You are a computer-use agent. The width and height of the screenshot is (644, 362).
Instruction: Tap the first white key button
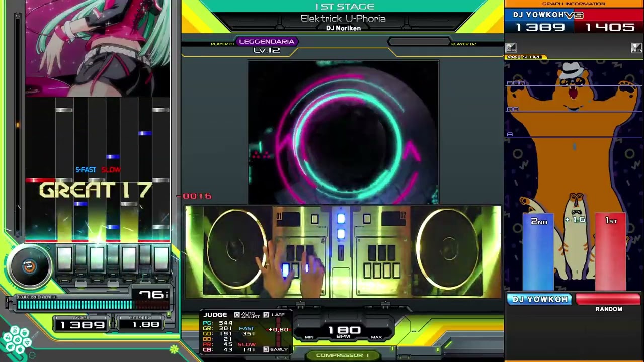click(x=64, y=259)
